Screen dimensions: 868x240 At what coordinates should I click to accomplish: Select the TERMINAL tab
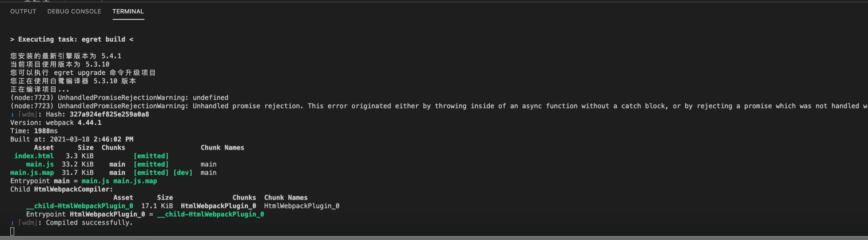click(128, 11)
